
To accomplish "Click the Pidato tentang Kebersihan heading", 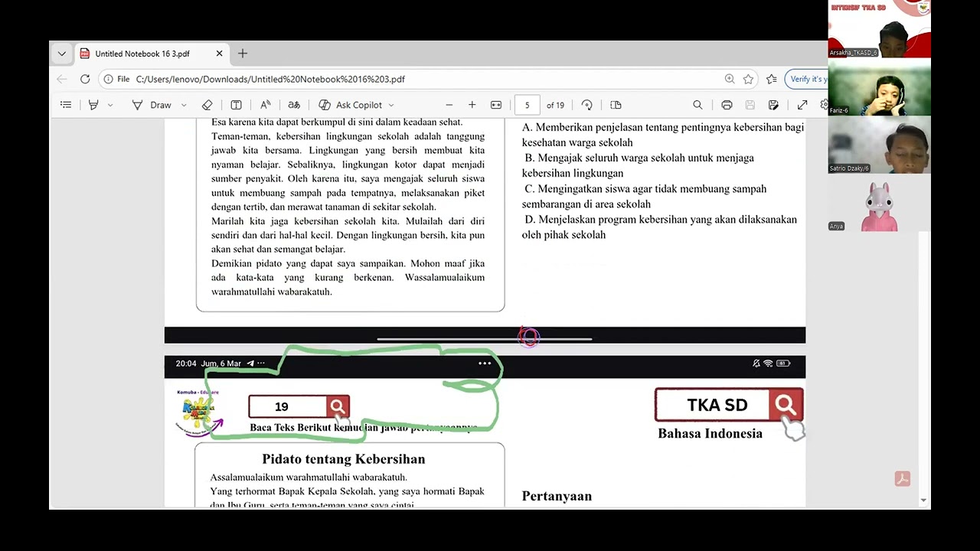I will (x=344, y=459).
